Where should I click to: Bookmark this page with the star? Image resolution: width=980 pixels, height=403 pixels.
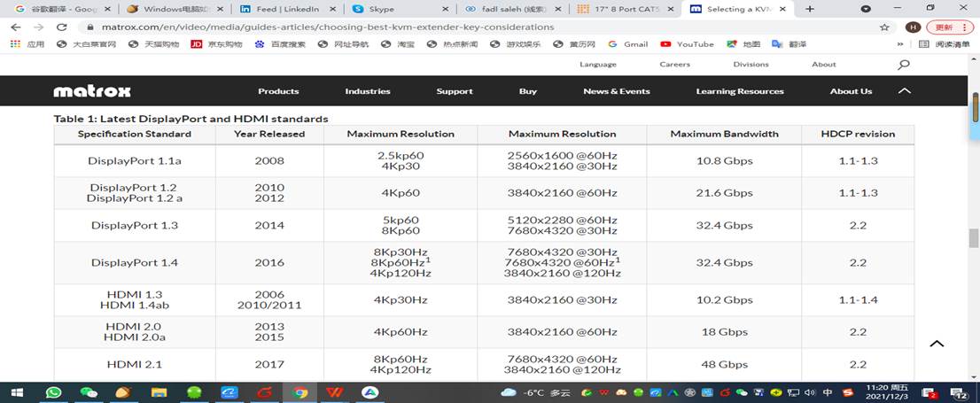click(884, 27)
